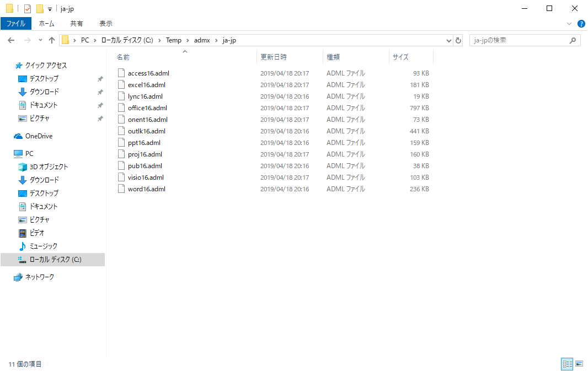Open the 共有 ribbon tab

coord(77,24)
